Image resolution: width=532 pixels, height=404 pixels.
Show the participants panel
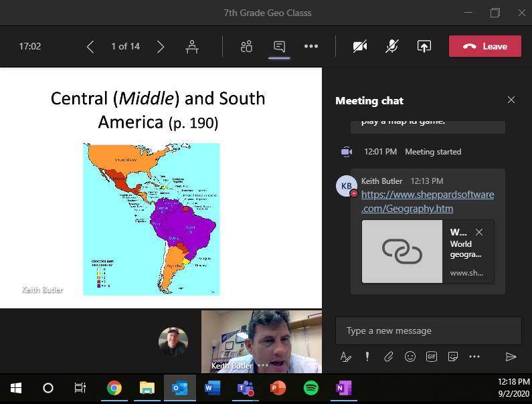click(247, 46)
